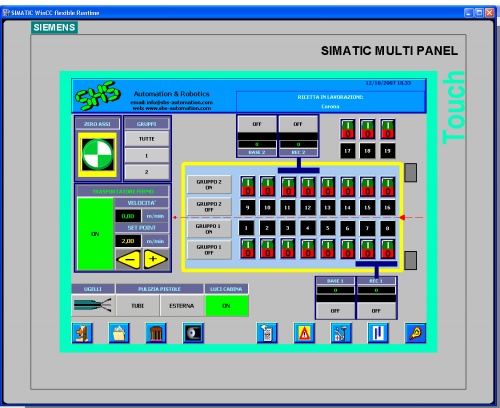Click the column archive icon
The image size is (500, 408).
[156, 333]
